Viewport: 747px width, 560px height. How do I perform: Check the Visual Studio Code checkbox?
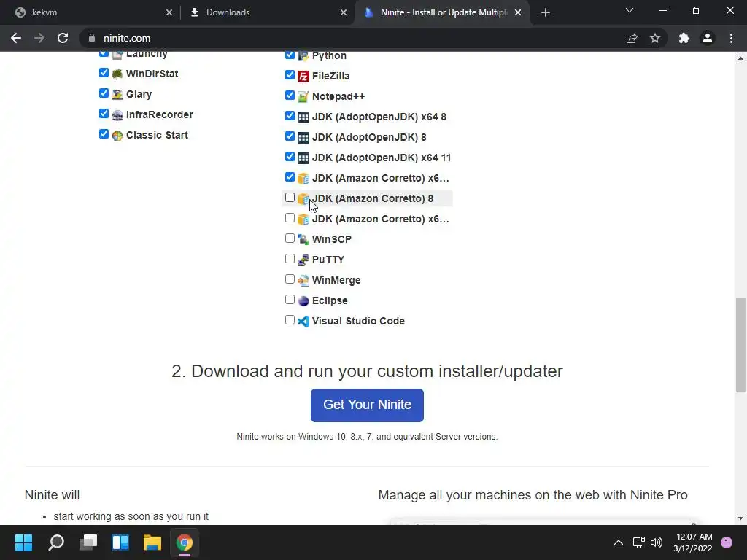tap(290, 321)
